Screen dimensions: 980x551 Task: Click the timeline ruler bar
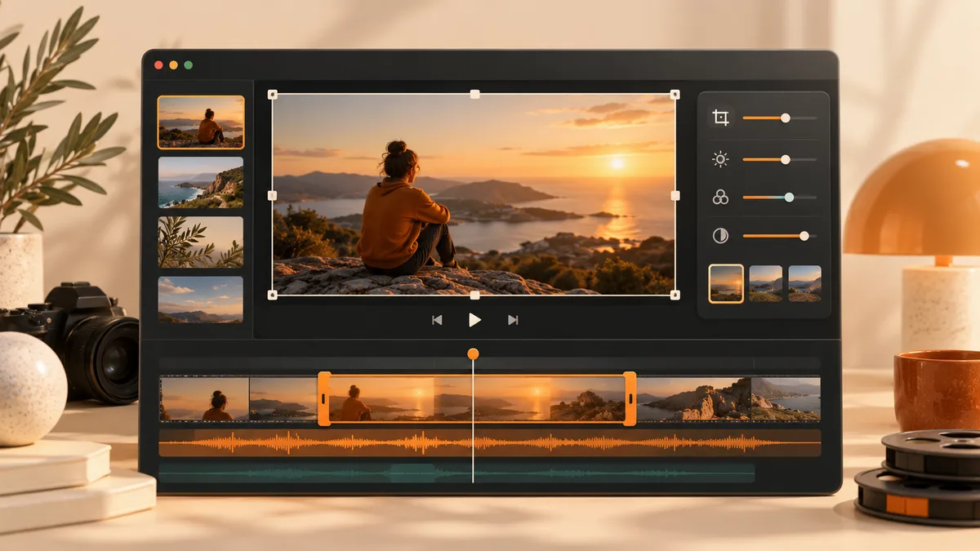click(x=490, y=363)
